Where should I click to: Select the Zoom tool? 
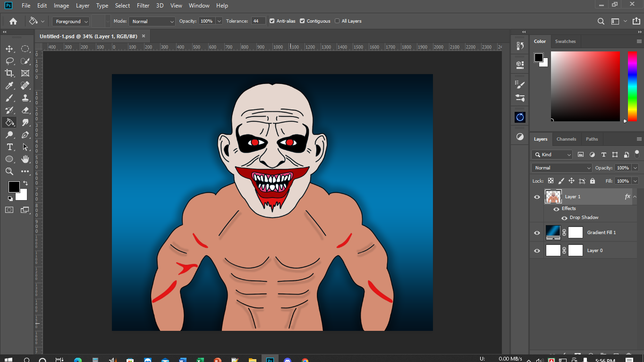9,171
